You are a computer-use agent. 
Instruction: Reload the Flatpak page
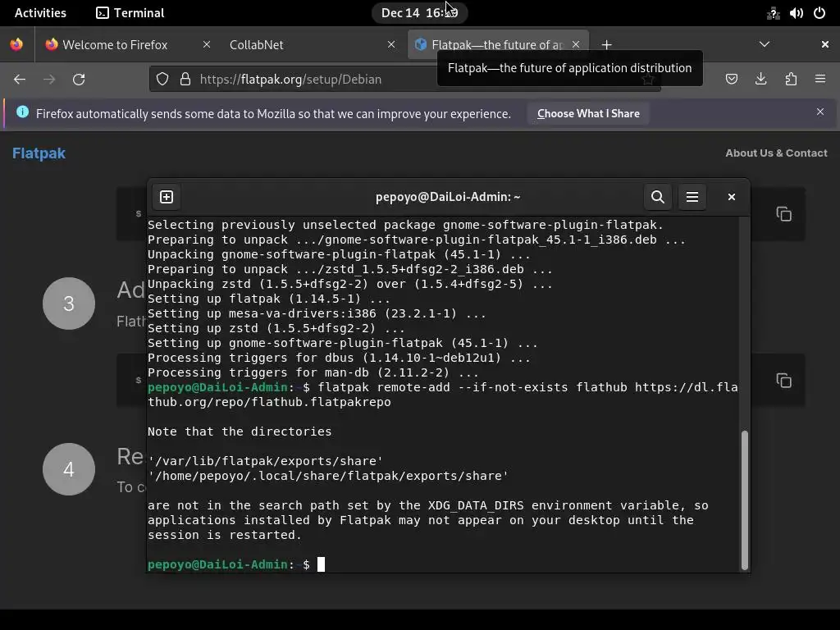tap(79, 80)
